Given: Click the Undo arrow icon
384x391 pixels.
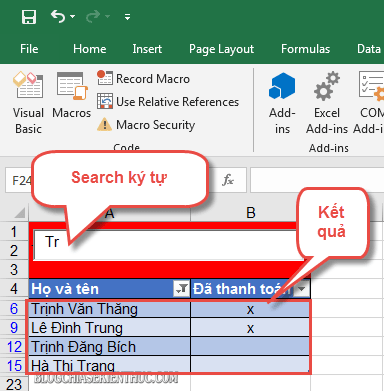Looking at the screenshot, I should pyautogui.click(x=58, y=16).
